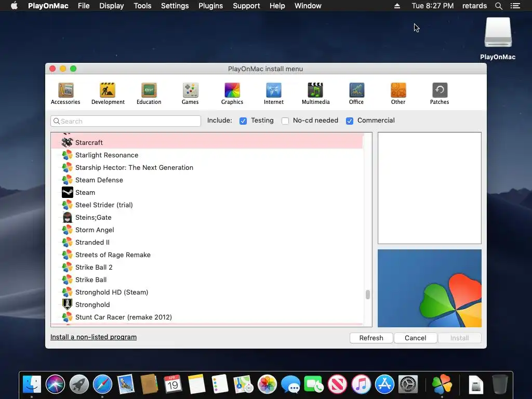Click the PlayOnMac clover preview image

430,288
